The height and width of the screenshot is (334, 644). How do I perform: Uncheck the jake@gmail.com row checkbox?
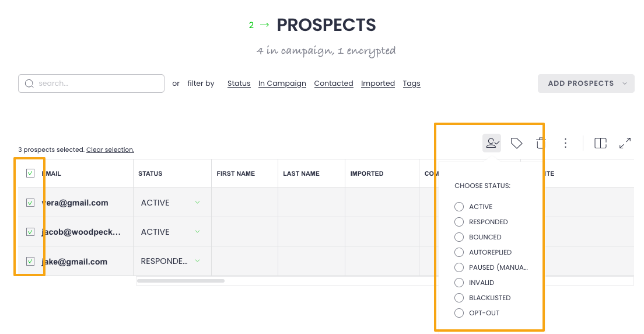click(30, 261)
